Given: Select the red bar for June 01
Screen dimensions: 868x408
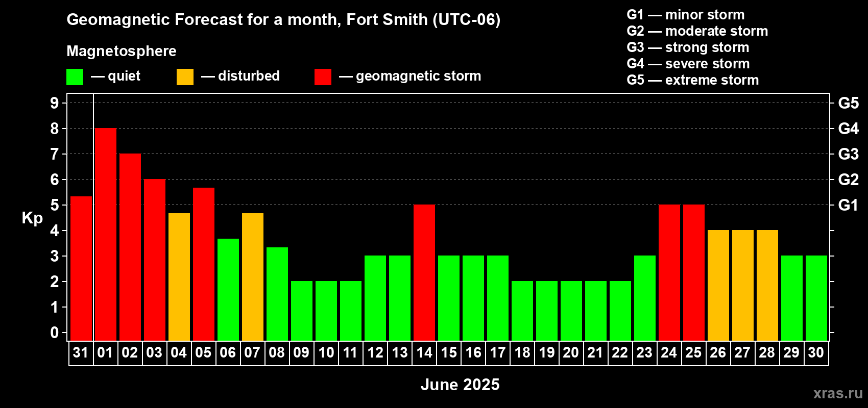Looking at the screenshot, I should tap(106, 234).
